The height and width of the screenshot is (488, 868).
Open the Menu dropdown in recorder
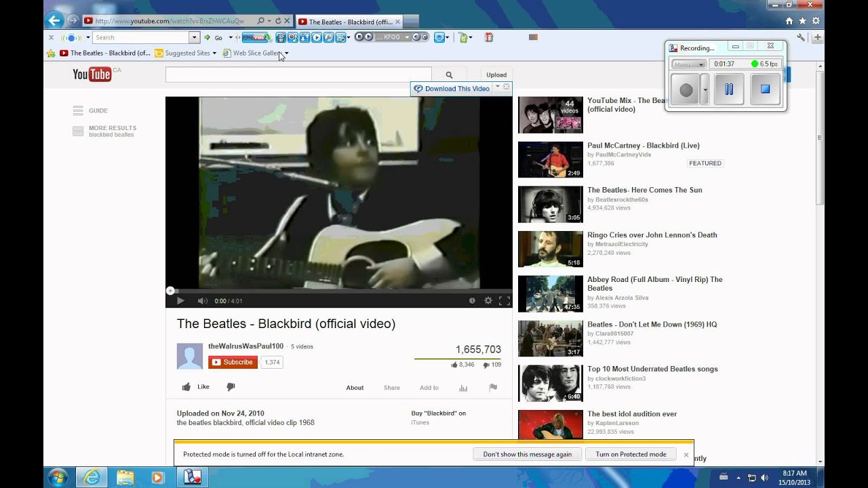(x=689, y=64)
